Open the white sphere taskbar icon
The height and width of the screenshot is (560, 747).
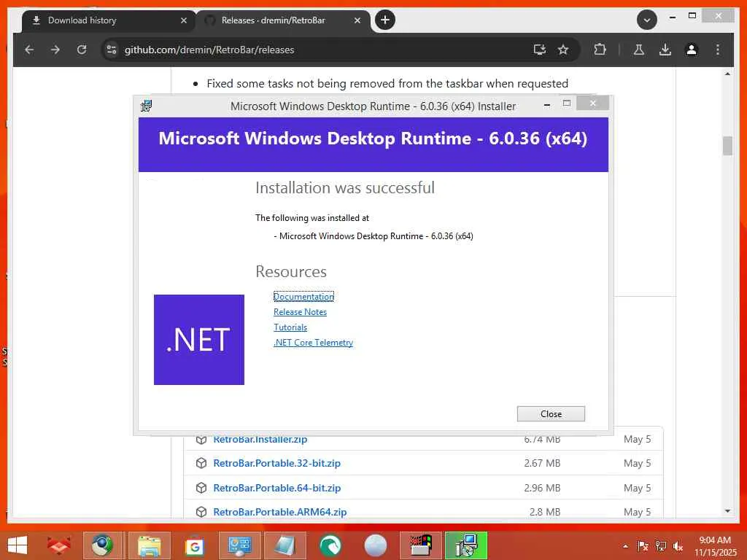click(376, 545)
